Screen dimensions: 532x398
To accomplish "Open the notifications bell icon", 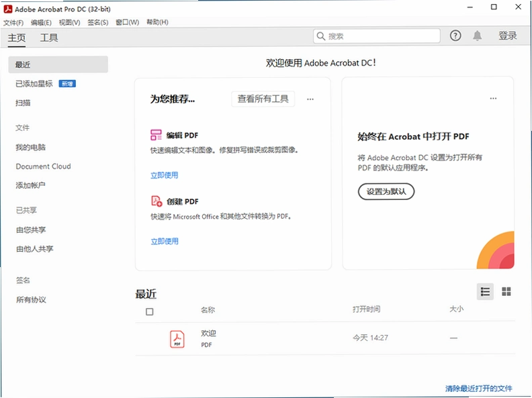I will pyautogui.click(x=478, y=36).
